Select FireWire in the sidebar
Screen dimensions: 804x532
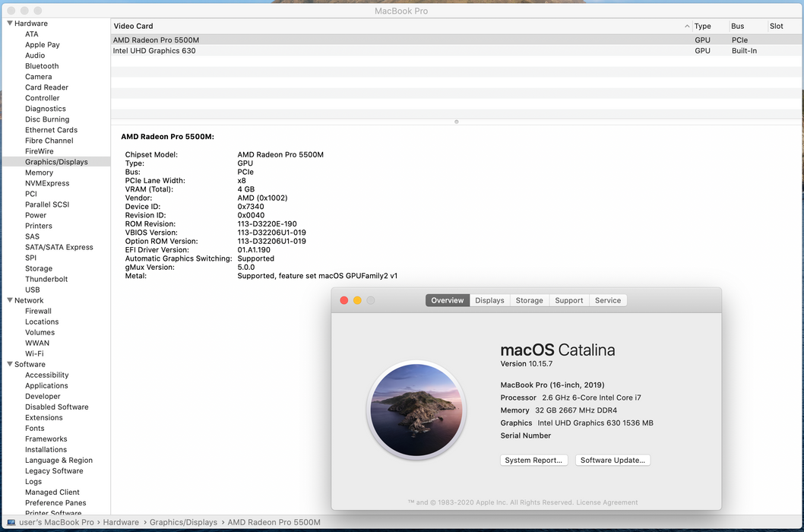[x=40, y=151]
